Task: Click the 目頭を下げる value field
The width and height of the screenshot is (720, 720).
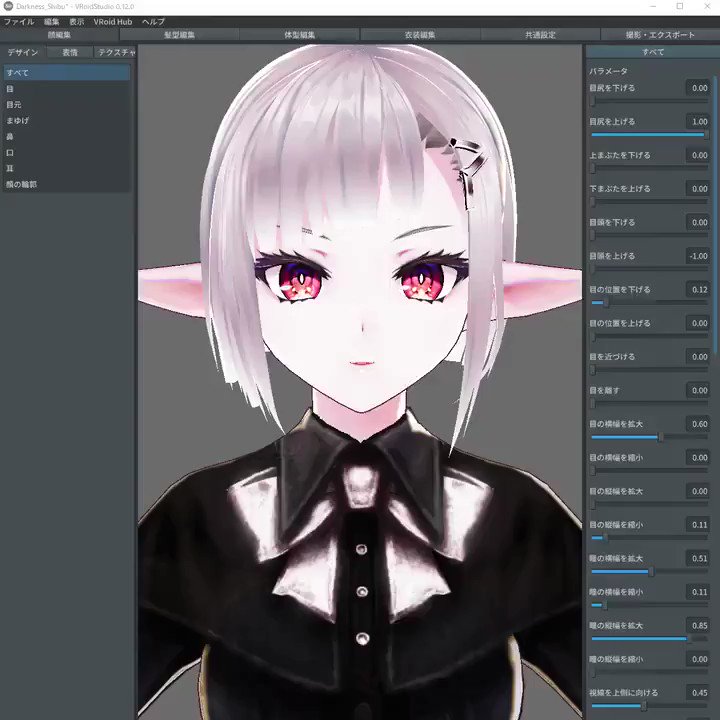Action: 698,222
